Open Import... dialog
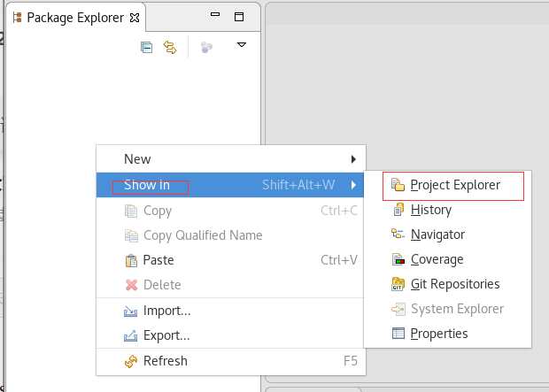 click(231, 311)
